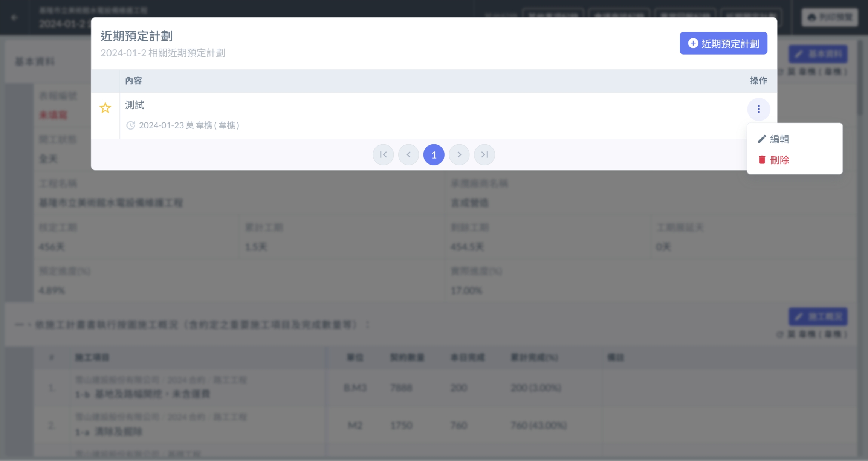Click the plus icon on add plan button
Viewport: 868px width, 461px height.
693,43
